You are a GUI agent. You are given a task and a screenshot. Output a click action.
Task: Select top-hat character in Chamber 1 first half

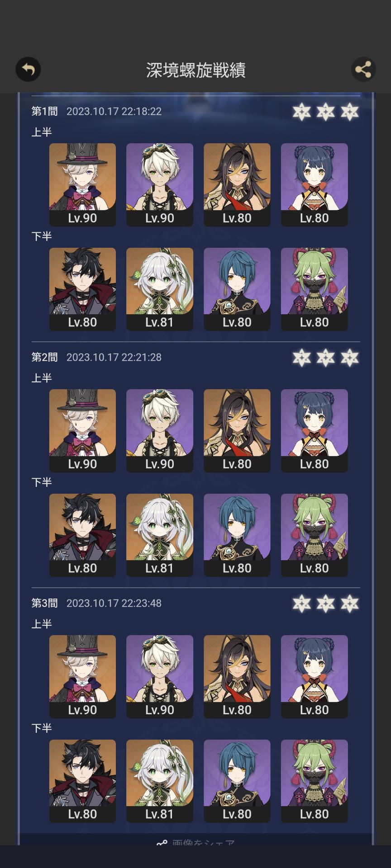82,184
